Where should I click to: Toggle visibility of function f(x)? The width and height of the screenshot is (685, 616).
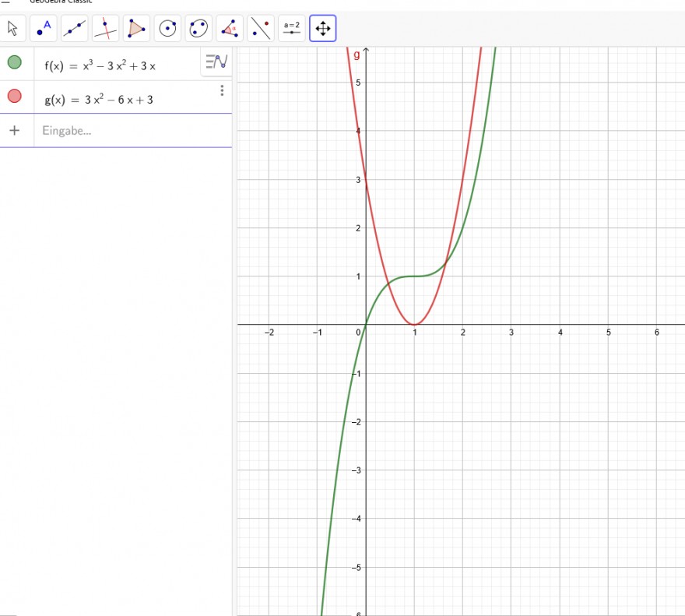click(x=15, y=62)
